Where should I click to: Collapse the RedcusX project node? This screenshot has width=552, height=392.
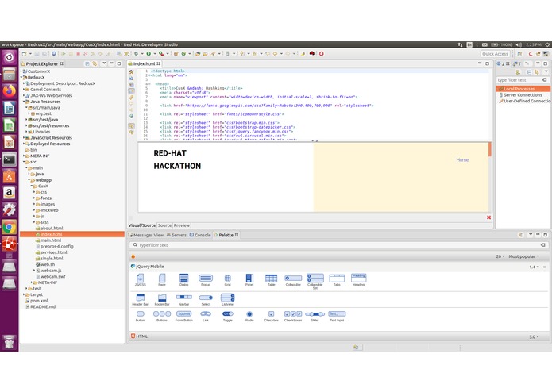click(21, 77)
